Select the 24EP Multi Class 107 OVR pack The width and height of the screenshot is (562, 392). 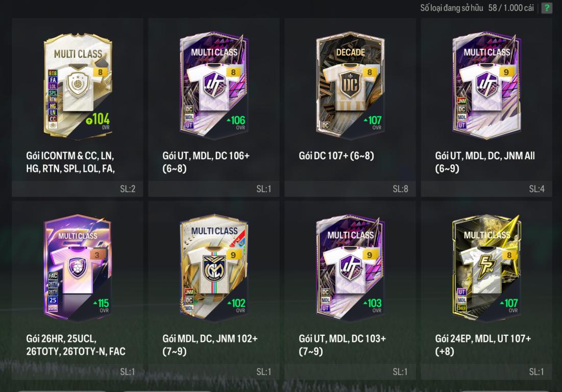click(x=487, y=268)
